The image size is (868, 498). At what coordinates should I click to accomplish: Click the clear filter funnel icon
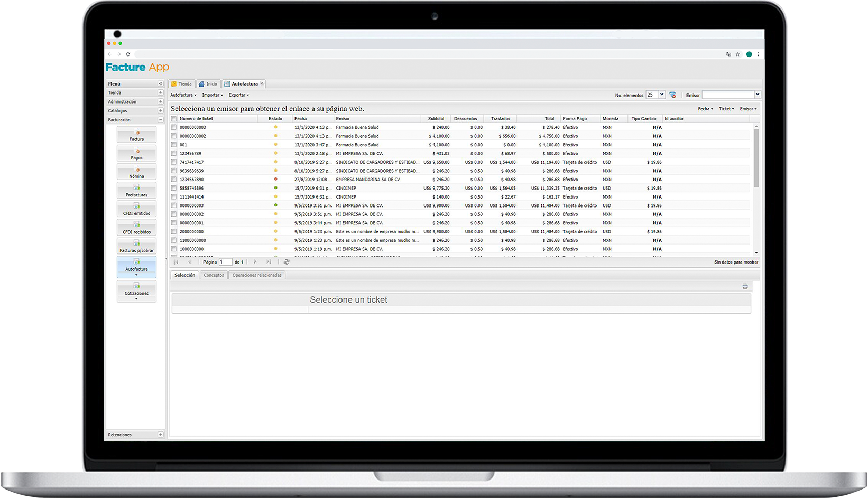click(672, 95)
